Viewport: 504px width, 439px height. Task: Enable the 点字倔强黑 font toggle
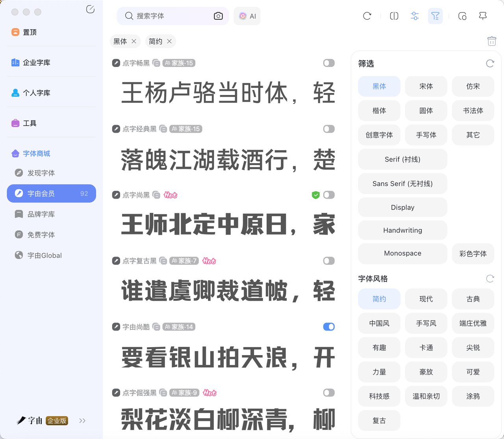[329, 392]
